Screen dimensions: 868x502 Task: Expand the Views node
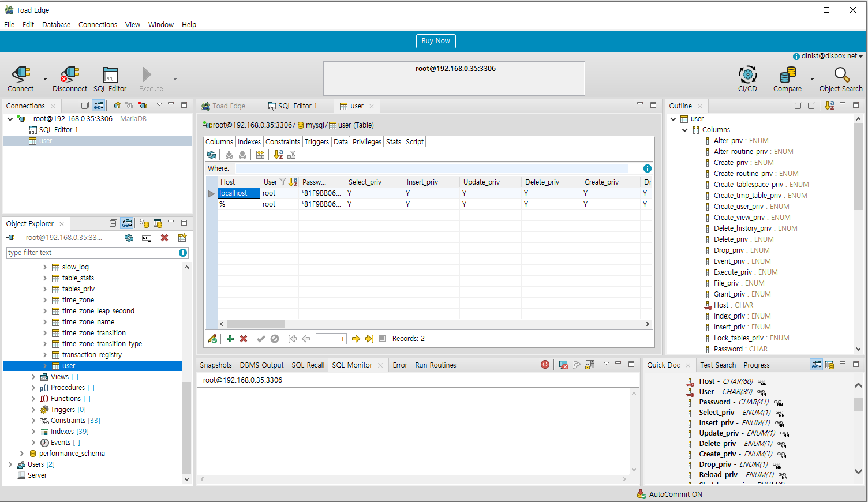click(x=33, y=377)
